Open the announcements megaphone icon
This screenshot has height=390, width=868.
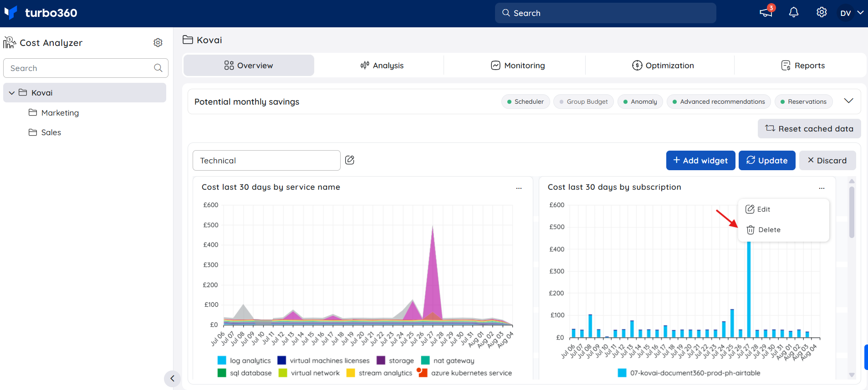tap(766, 13)
